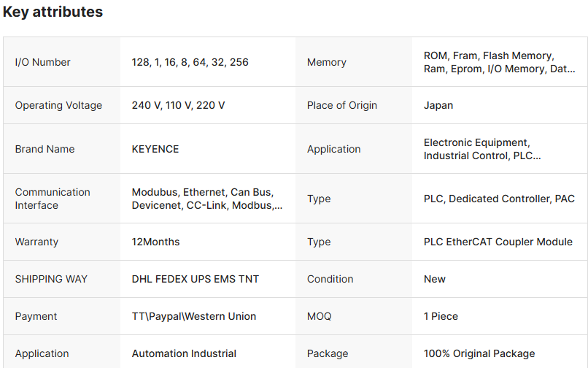Viewport: 588px width, 368px height.
Task: Click the Place of Origin Japan value
Action: 438,106
